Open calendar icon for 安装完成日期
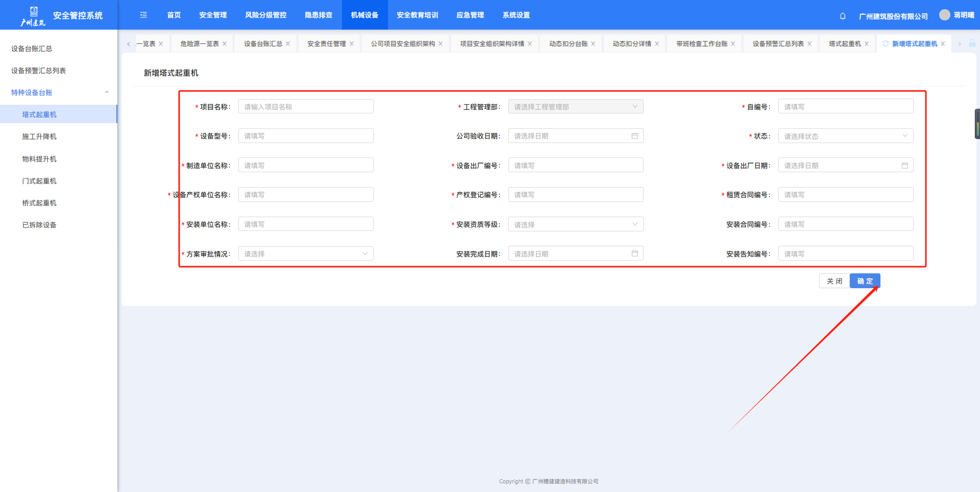Viewport: 980px width, 492px height. [x=634, y=254]
